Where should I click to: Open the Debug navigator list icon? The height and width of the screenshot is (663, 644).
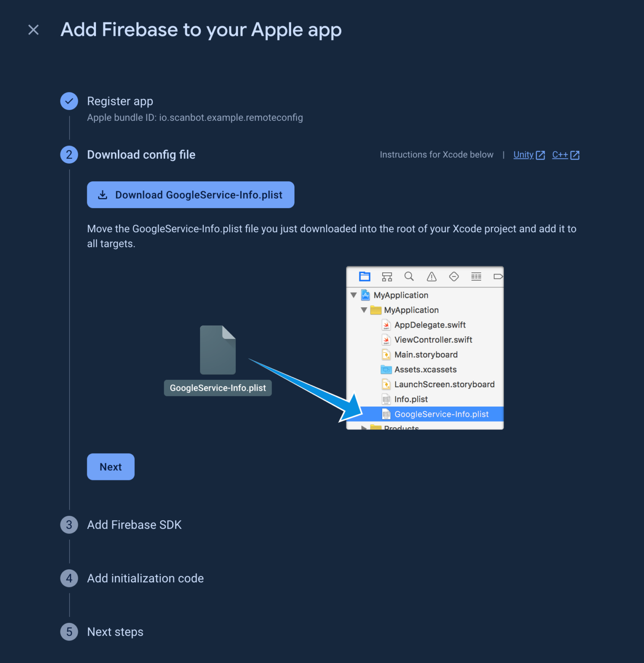(x=476, y=276)
